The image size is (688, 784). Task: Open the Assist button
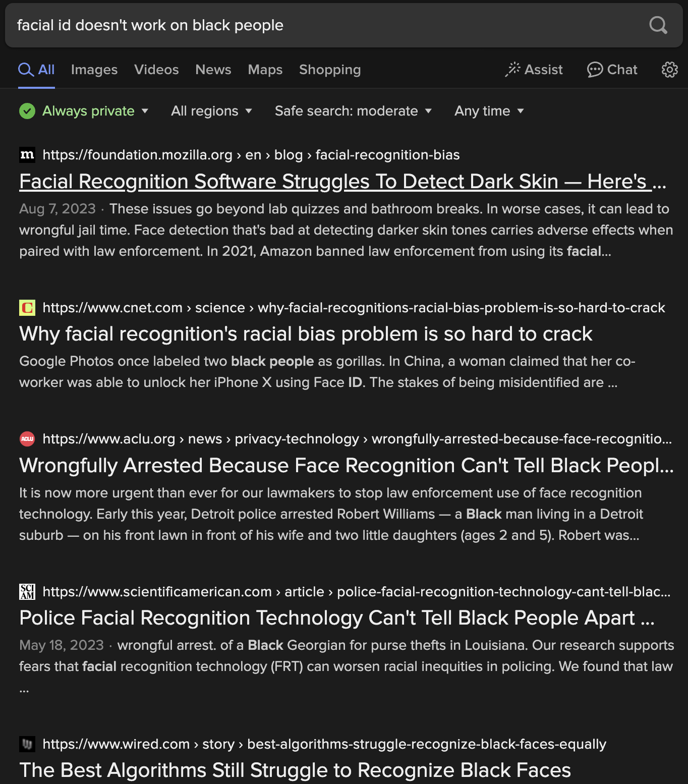coord(534,70)
